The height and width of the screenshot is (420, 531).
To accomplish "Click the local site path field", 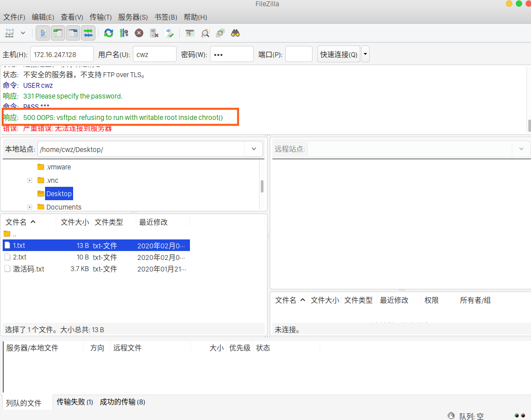I will pyautogui.click(x=141, y=149).
